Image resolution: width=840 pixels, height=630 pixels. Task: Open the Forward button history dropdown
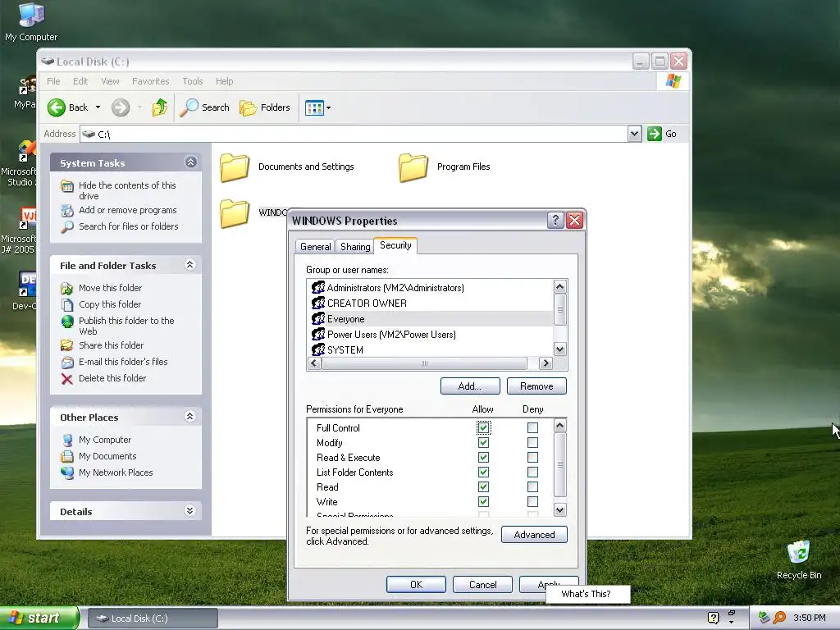click(x=139, y=107)
